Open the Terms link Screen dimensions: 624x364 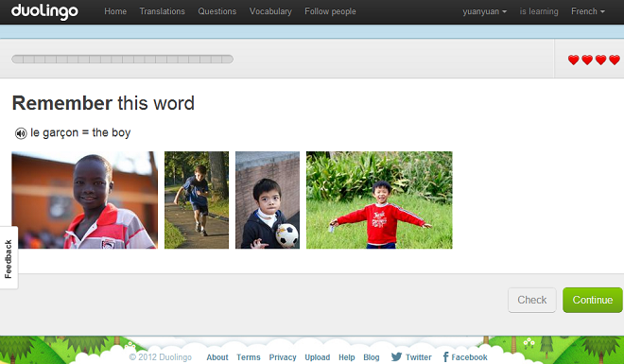pos(249,357)
